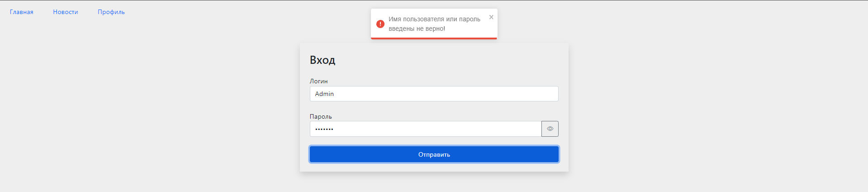This screenshot has width=868, height=192.
Task: Focus the Логин input field
Action: click(x=434, y=94)
